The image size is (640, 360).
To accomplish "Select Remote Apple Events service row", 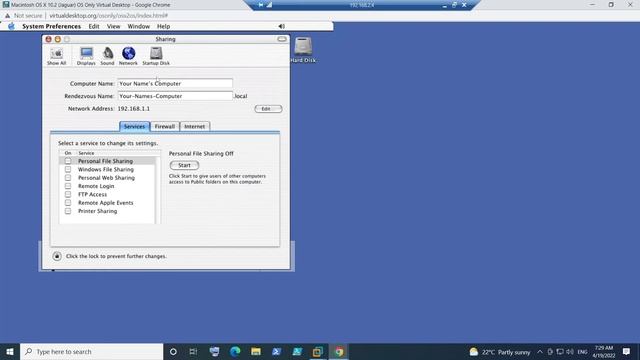I will [107, 202].
